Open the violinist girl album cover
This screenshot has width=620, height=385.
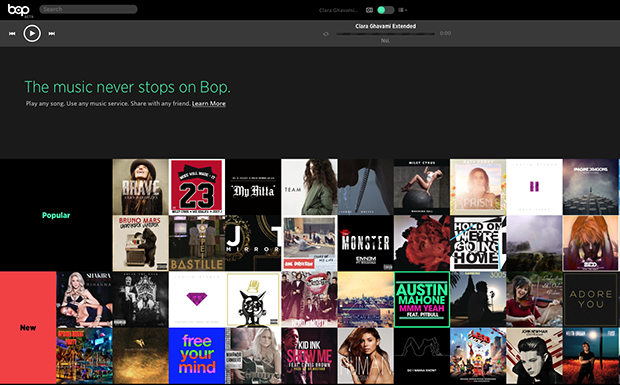pyautogui.click(x=534, y=299)
